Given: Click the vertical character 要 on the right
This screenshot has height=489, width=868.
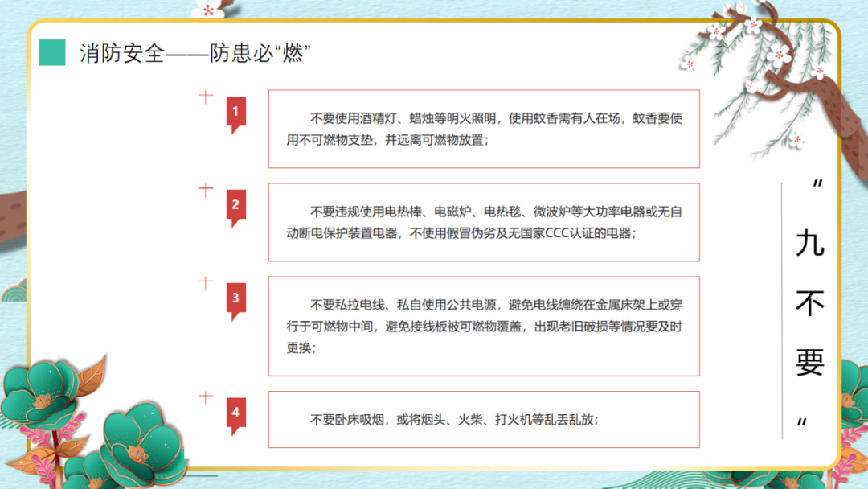Looking at the screenshot, I should (810, 363).
